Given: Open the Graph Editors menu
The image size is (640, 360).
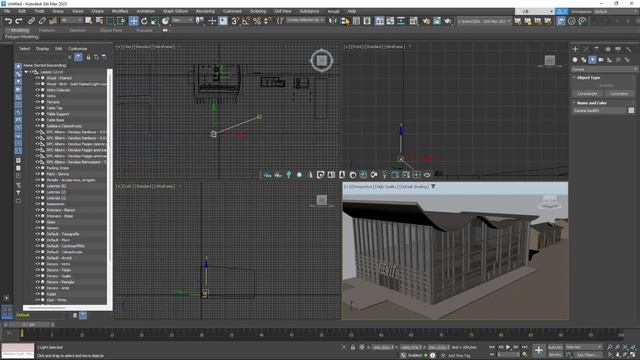Looking at the screenshot, I should (x=175, y=11).
